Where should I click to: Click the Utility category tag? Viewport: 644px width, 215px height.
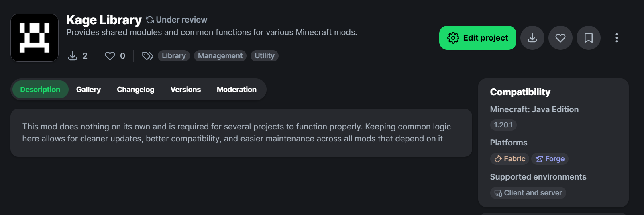[x=264, y=56]
